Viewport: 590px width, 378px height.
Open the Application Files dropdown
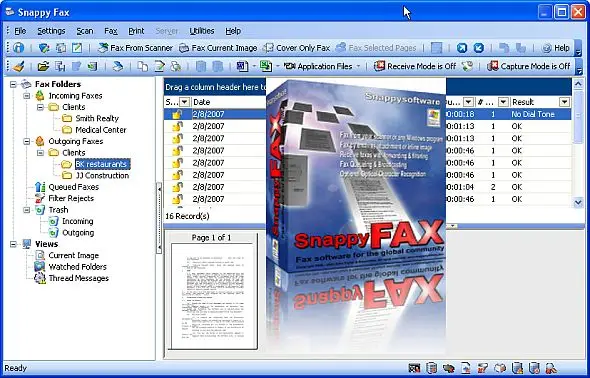(358, 67)
